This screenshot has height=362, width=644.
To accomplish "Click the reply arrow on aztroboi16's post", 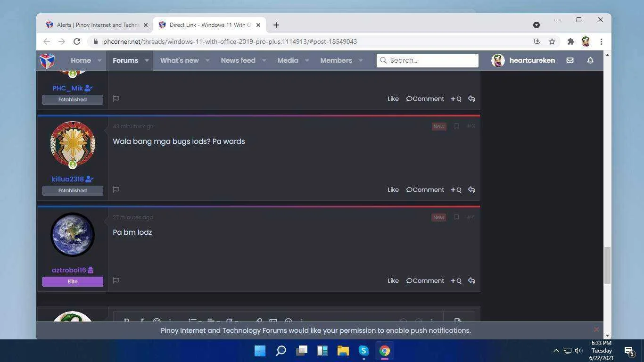I will click(471, 280).
